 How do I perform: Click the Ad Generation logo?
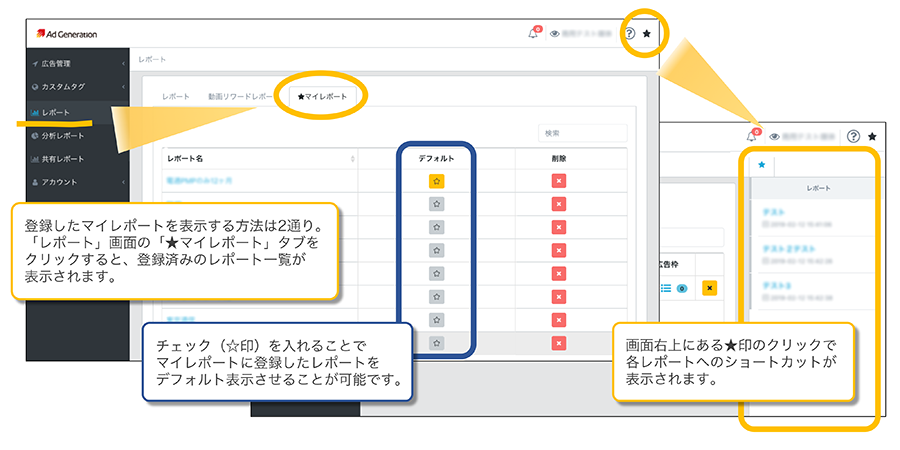tap(67, 34)
